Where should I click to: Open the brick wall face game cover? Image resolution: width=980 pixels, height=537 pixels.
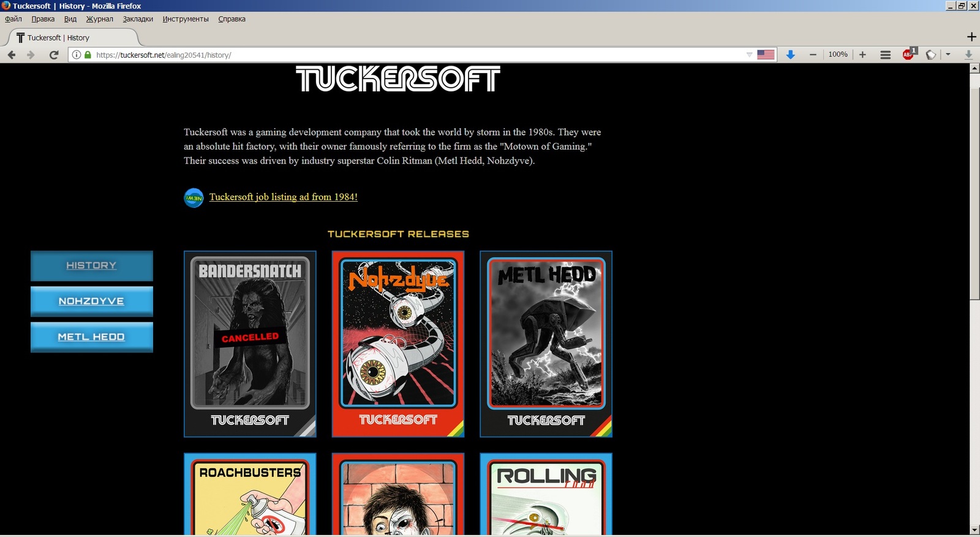click(398, 494)
